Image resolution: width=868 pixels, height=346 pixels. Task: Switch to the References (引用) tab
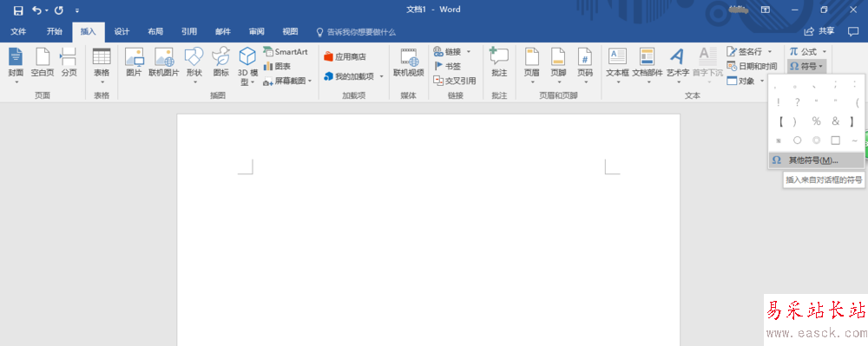[x=189, y=31]
